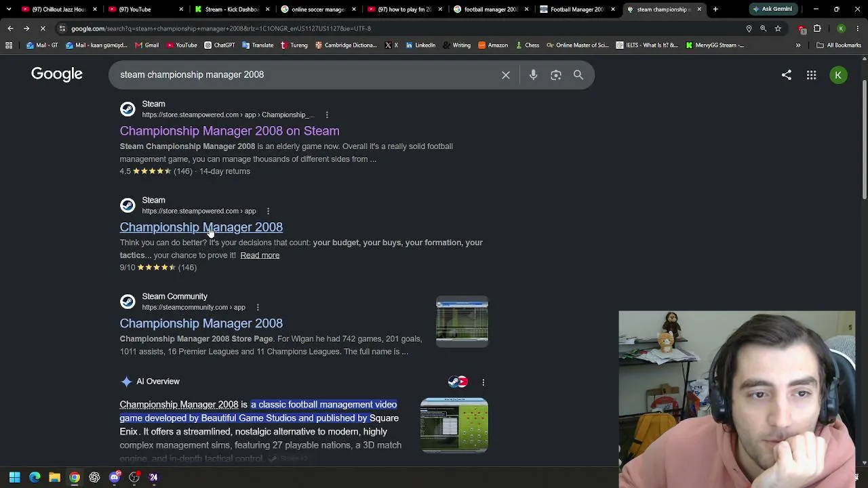Open the All Bookmarks folder
This screenshot has width=868, height=488.
coord(839,45)
